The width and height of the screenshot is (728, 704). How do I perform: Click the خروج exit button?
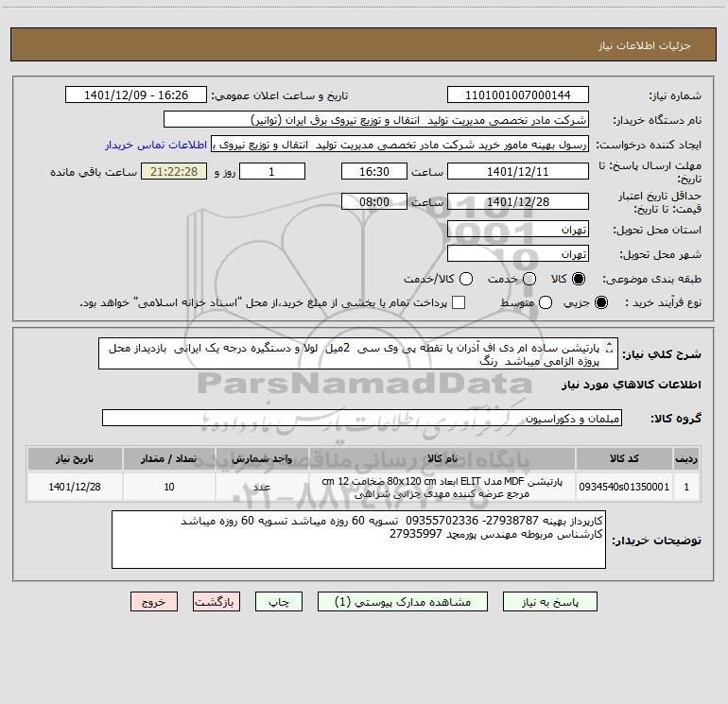pos(154,601)
